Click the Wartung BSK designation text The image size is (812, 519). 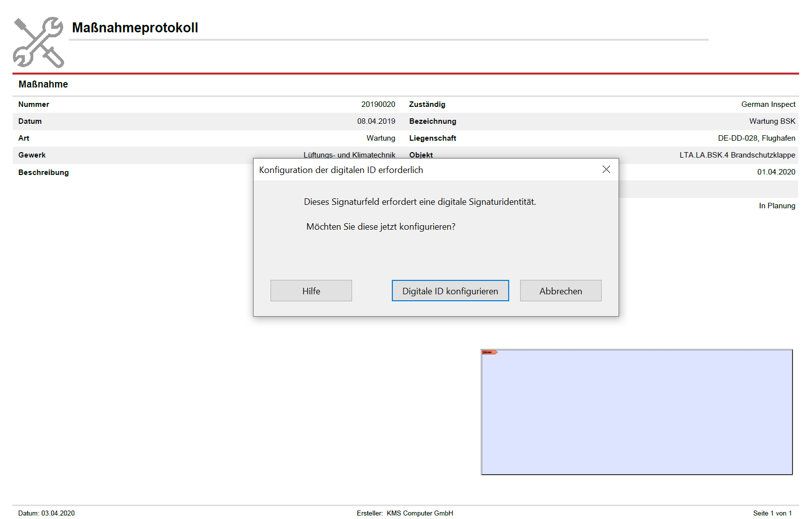(x=772, y=121)
